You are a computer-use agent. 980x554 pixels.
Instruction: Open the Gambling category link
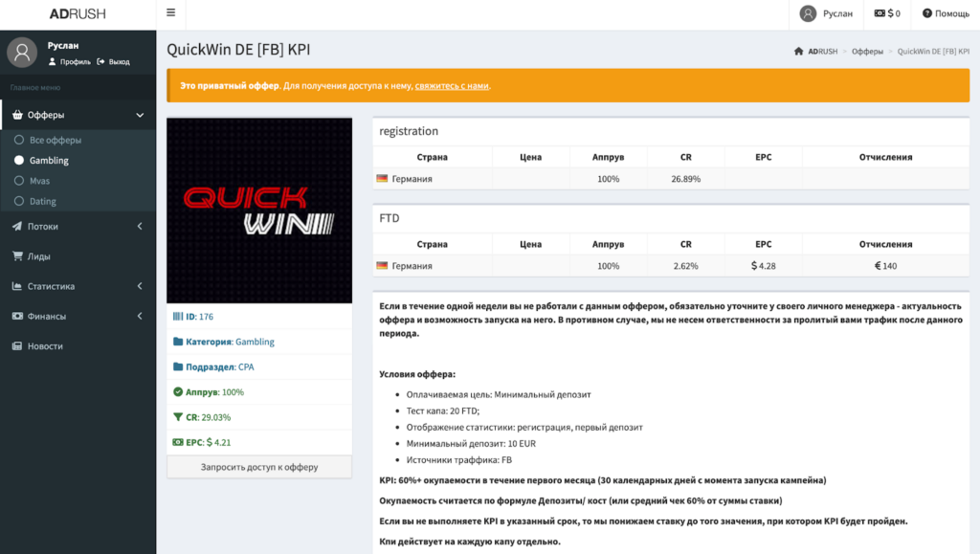click(255, 342)
